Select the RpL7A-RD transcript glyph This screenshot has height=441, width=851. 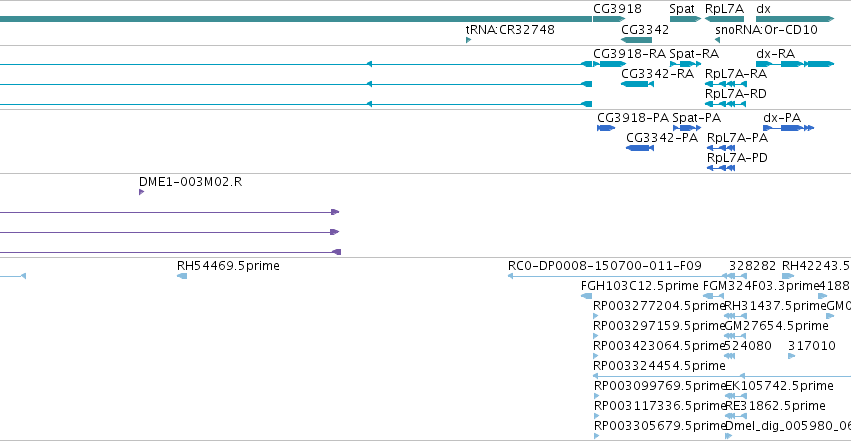[726, 104]
